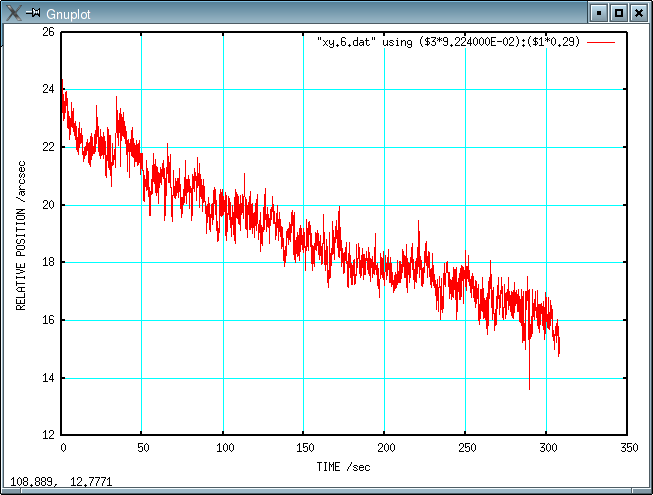Click x-axis tick label 150
The height and width of the screenshot is (495, 653).
(305, 448)
